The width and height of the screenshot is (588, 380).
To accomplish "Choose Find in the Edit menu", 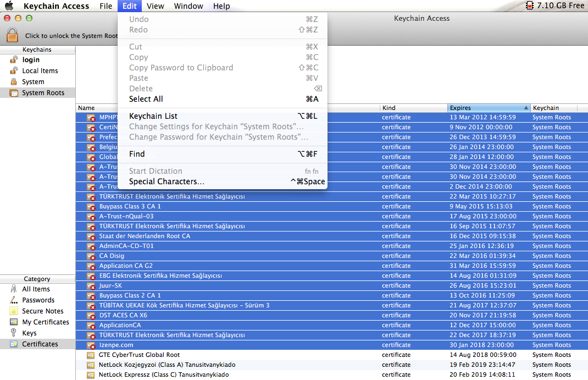I will (x=223, y=154).
